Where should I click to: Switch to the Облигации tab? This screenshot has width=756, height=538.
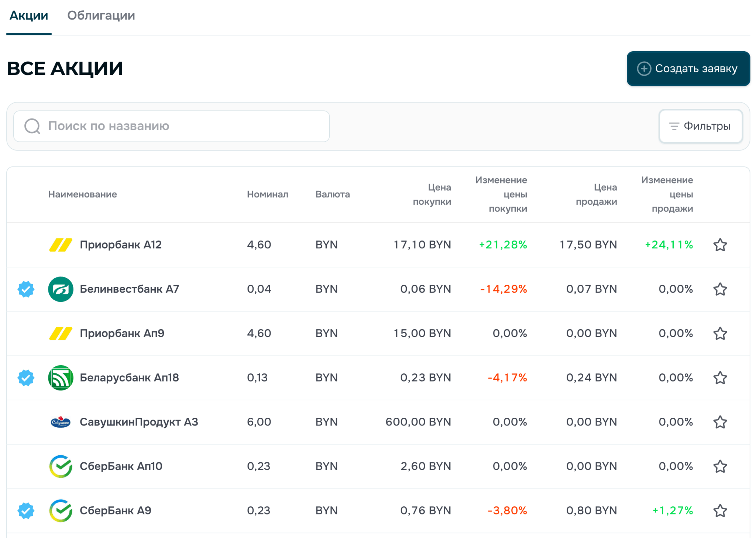click(x=101, y=15)
